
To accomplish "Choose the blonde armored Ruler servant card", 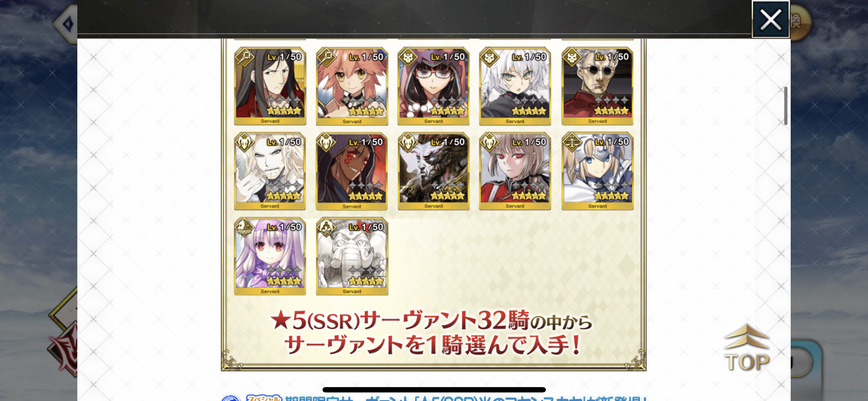I will 598,171.
